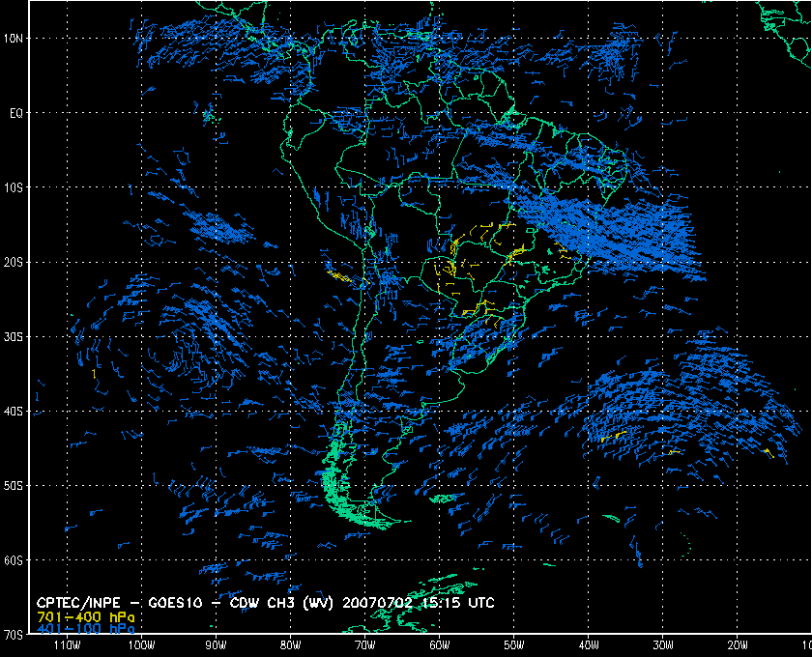Select the 40W longitude label
The width and height of the screenshot is (812, 657).
coord(589,645)
